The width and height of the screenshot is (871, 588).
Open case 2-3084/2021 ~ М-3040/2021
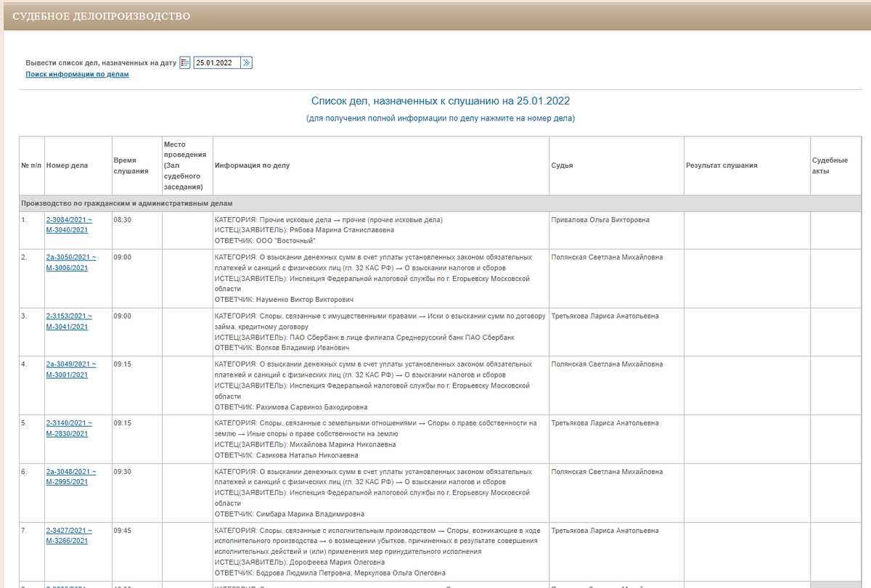tap(68, 225)
